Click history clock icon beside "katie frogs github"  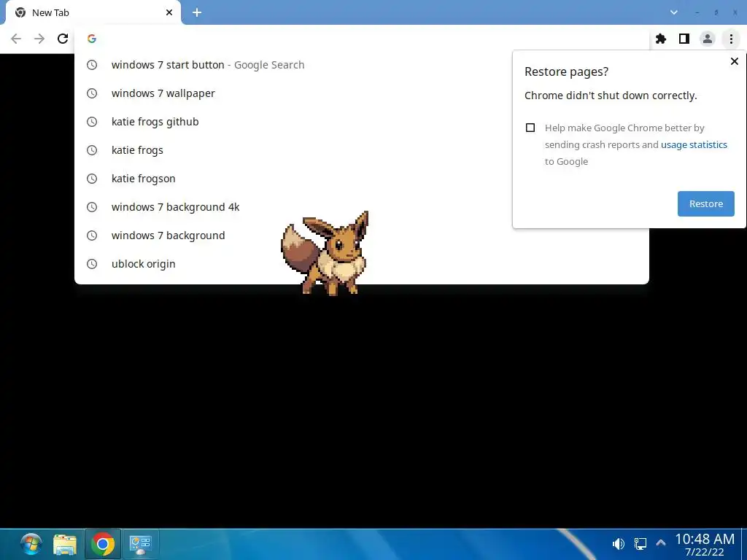pyautogui.click(x=92, y=122)
